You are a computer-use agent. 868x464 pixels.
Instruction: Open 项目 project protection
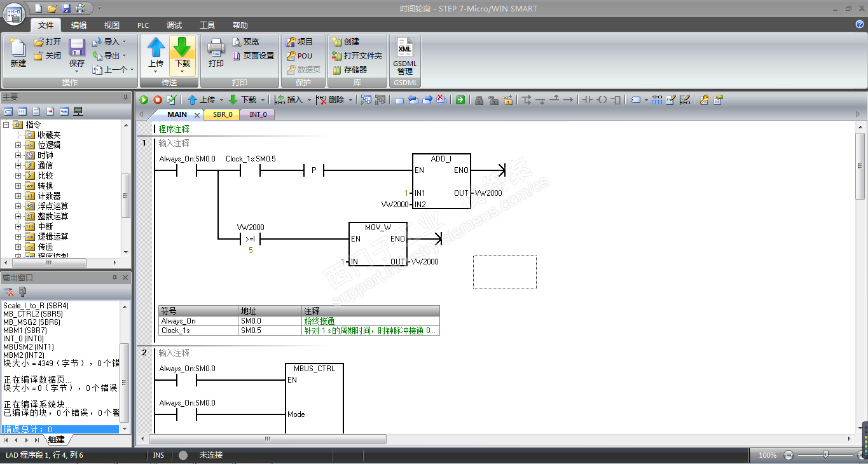pyautogui.click(x=300, y=42)
